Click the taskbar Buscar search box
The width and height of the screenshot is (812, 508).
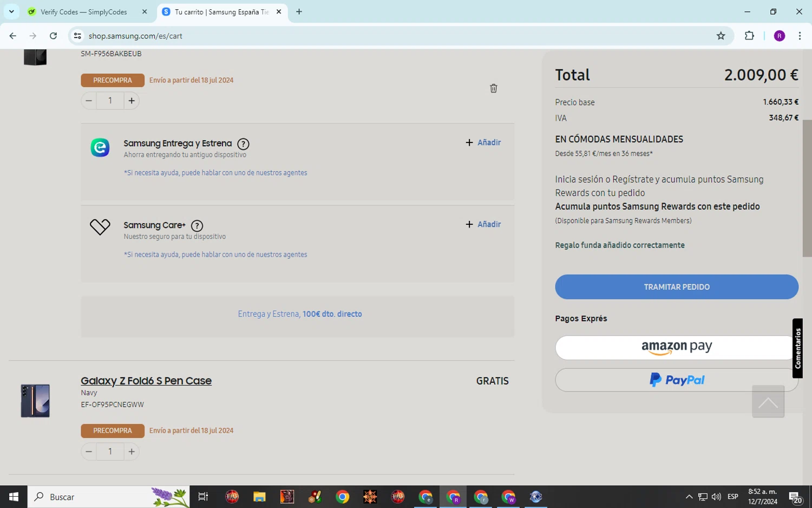pyautogui.click(x=108, y=497)
